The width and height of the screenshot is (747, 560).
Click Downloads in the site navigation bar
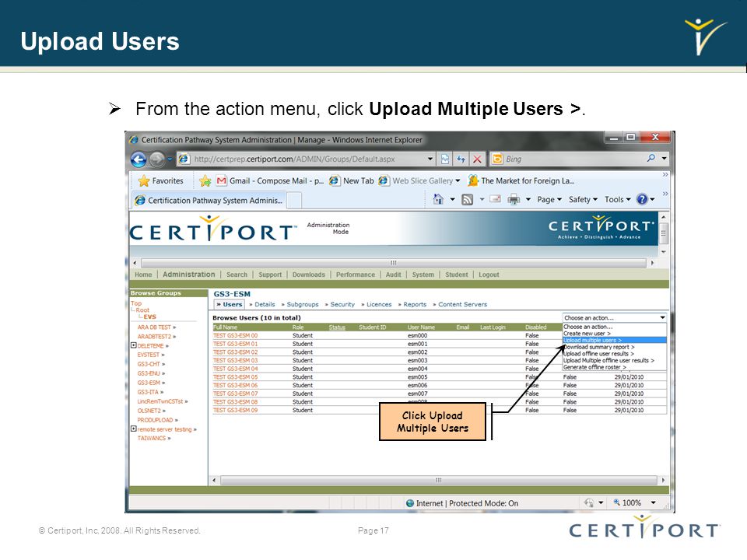tap(309, 275)
